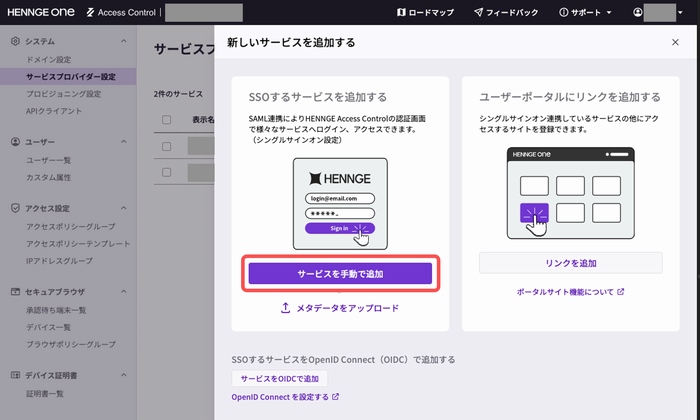Click the upload icon beside メタデータをアップロード
The height and width of the screenshot is (420, 700).
(x=285, y=308)
